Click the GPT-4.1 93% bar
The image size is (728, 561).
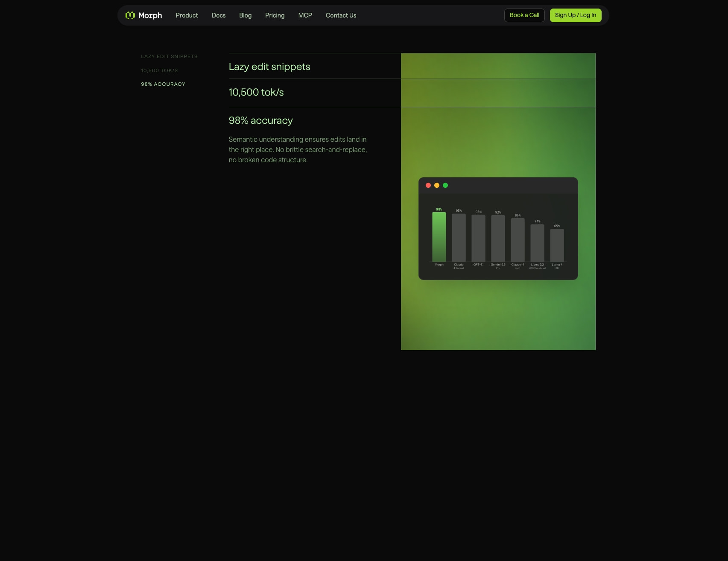[478, 238]
